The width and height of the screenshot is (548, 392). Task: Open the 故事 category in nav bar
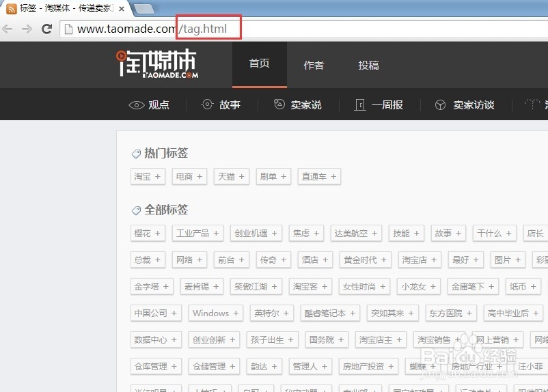230,104
